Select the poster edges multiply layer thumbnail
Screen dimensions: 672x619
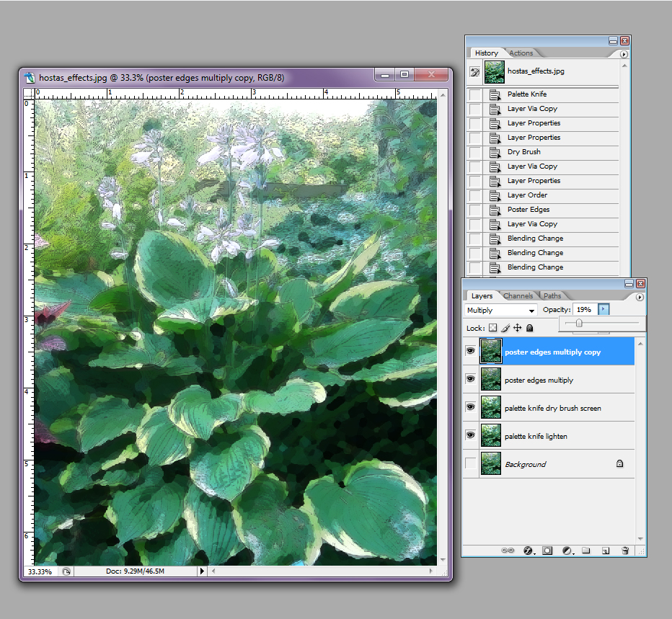pyautogui.click(x=491, y=379)
